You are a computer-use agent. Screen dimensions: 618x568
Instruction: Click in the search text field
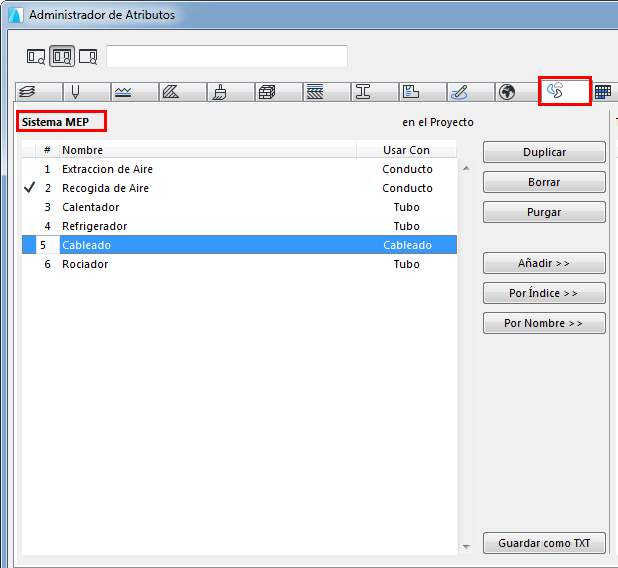[227, 56]
